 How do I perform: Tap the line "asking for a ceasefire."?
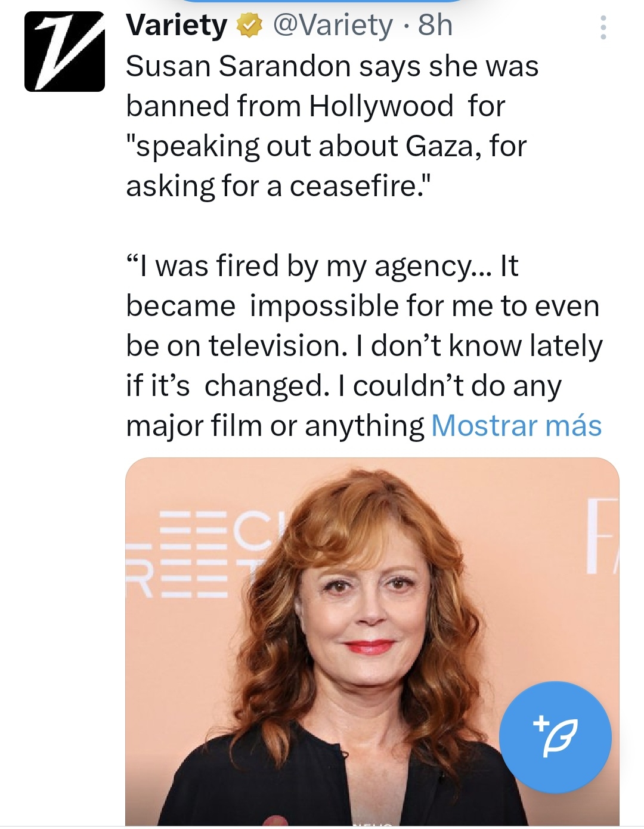pyautogui.click(x=278, y=186)
